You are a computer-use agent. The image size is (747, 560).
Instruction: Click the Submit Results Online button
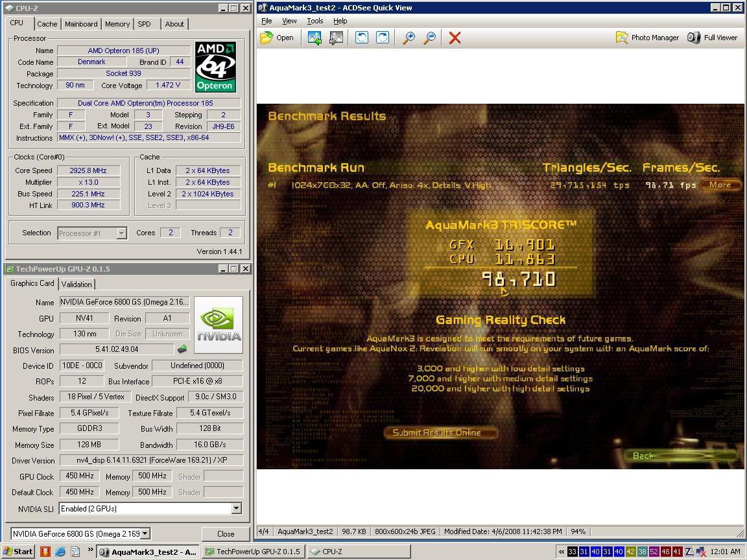pyautogui.click(x=441, y=432)
